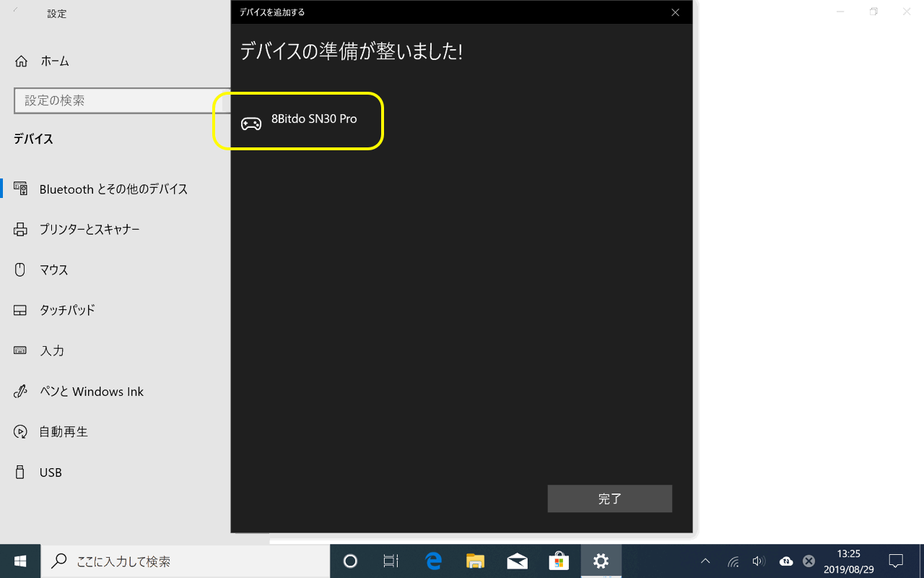Open ホーム in Settings sidebar
This screenshot has width=924, height=578.
click(x=54, y=61)
